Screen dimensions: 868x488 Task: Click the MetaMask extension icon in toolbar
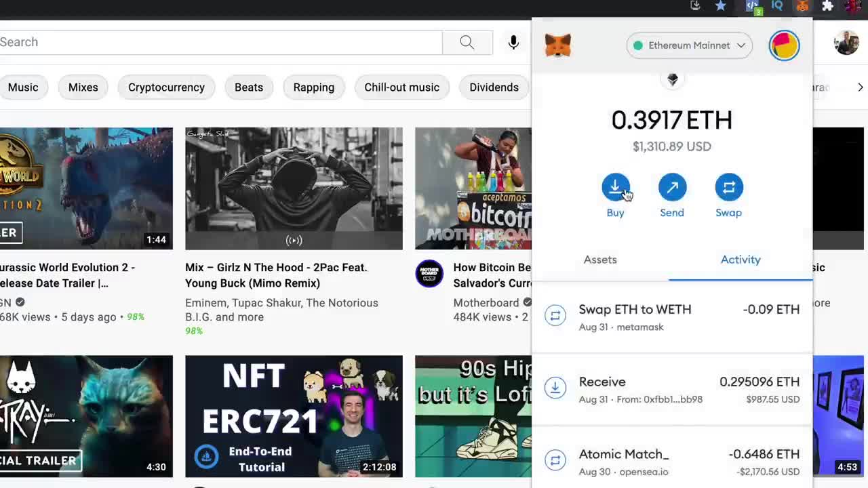[x=803, y=6]
